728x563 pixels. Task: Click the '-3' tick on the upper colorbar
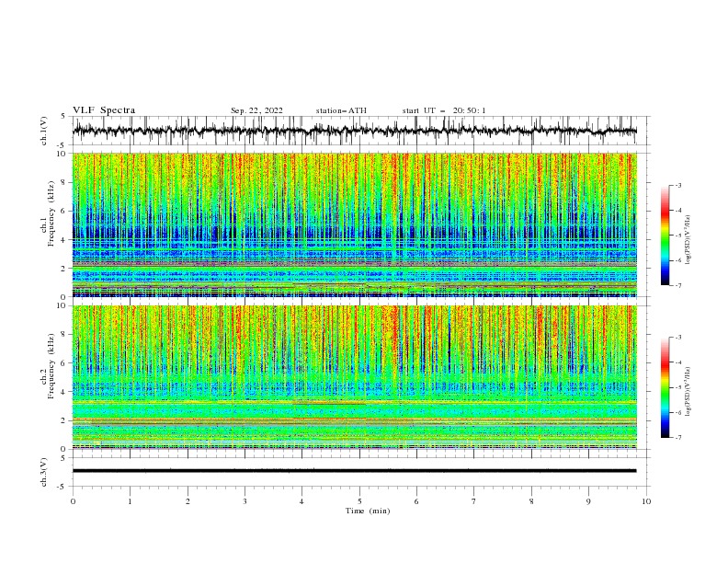677,185
